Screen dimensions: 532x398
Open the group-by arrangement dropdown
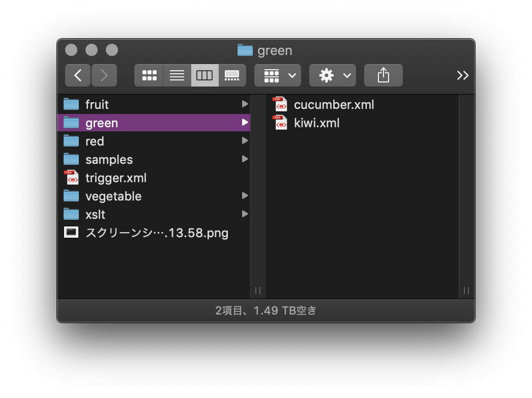[278, 75]
